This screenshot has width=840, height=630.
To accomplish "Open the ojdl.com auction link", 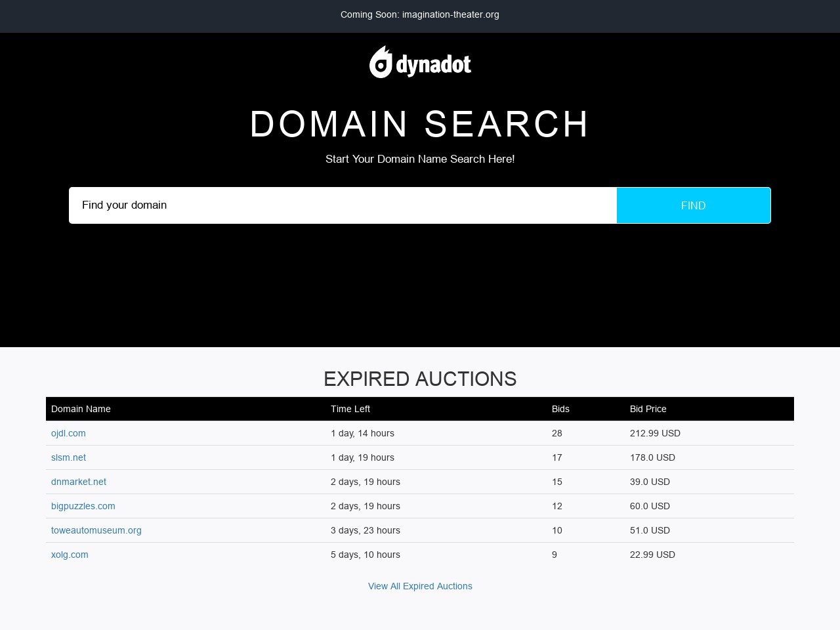I will (x=68, y=433).
